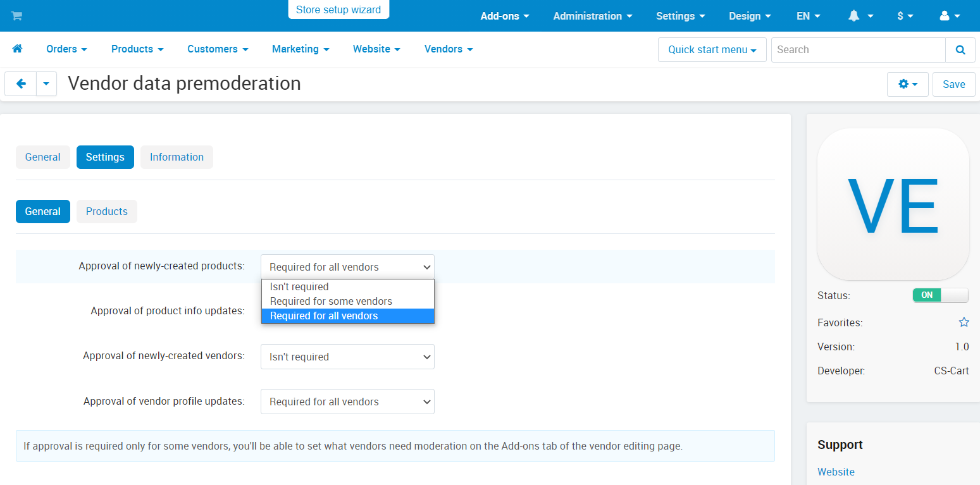Toggle the add-on Status ON switch
Viewport: 980px width, 485px height.
coord(940,295)
